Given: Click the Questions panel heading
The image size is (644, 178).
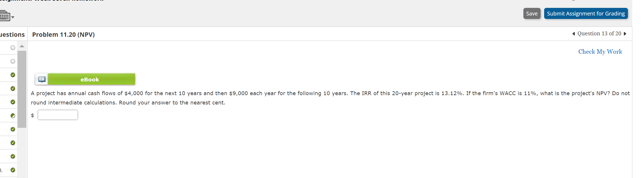Looking at the screenshot, I should [12, 34].
